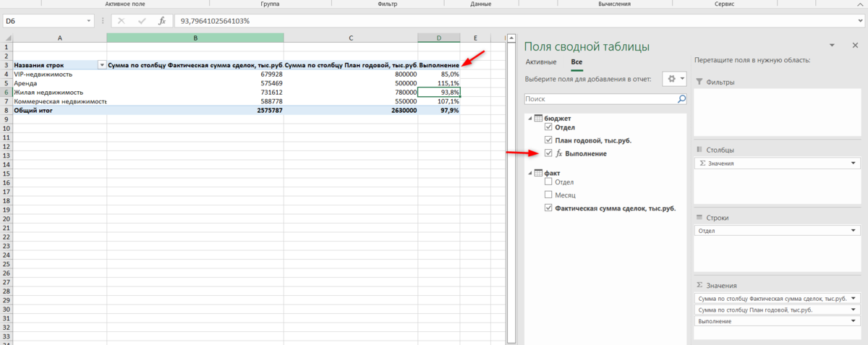Click the insert function fx icon
868x345 pixels.
click(x=162, y=22)
